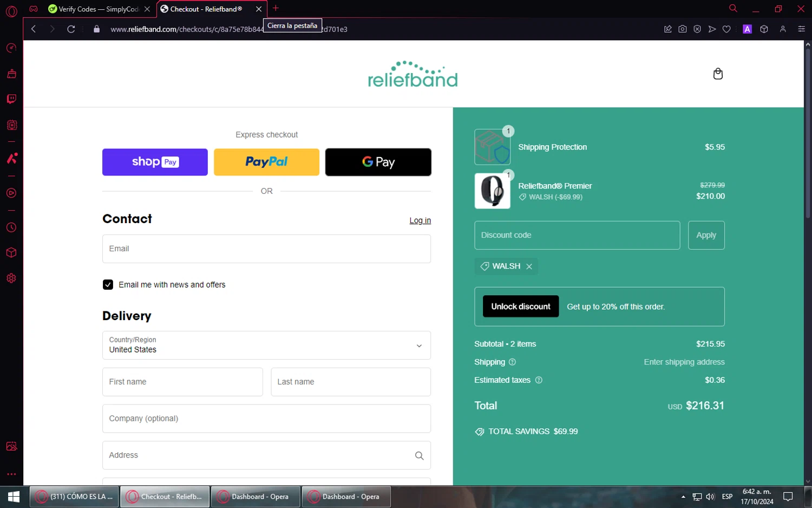
Task: Pay with Google Pay button
Action: click(378, 162)
